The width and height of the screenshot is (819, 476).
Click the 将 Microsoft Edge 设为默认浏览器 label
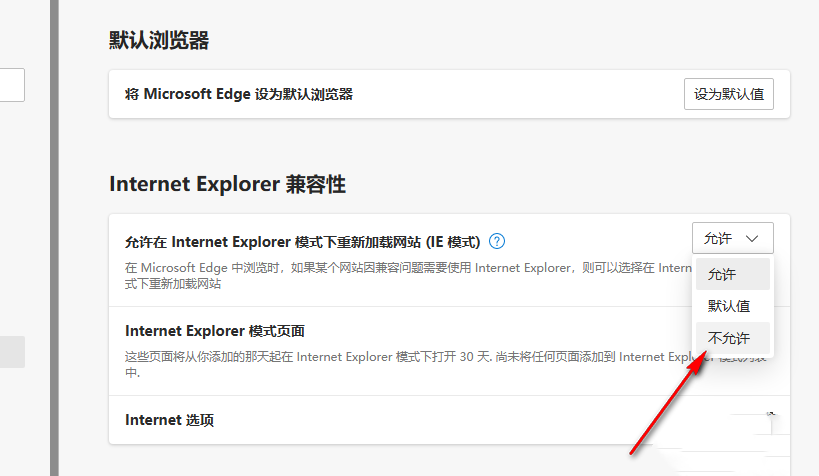point(239,94)
